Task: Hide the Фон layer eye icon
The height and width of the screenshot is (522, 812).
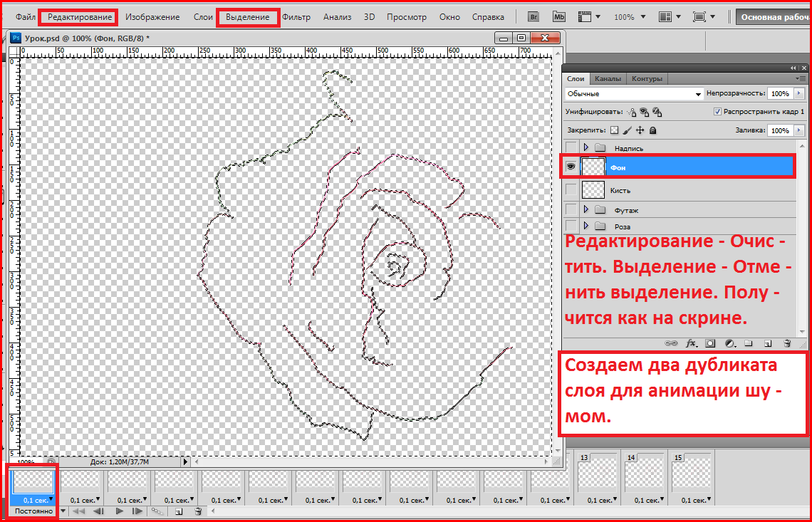Action: click(571, 167)
